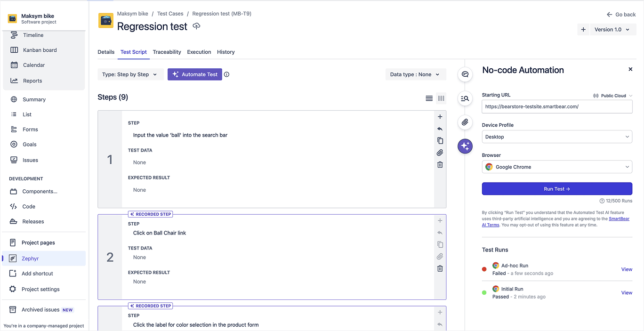Click the plus button beside Version 1.0
The width and height of the screenshot is (644, 331).
pyautogui.click(x=583, y=29)
